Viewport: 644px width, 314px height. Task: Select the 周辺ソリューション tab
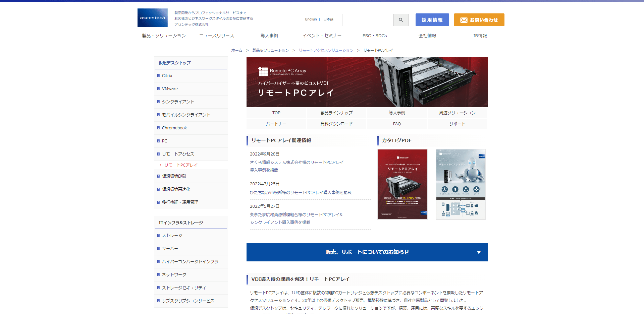[x=457, y=113]
